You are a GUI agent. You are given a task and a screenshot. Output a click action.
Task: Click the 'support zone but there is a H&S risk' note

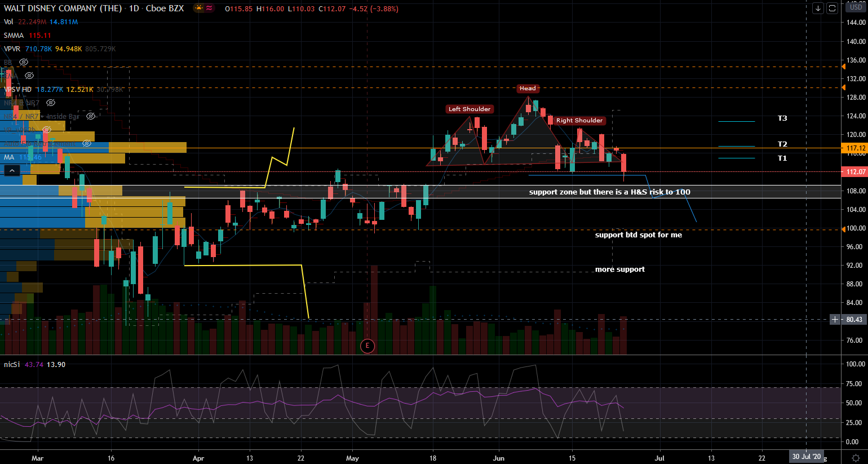click(610, 192)
